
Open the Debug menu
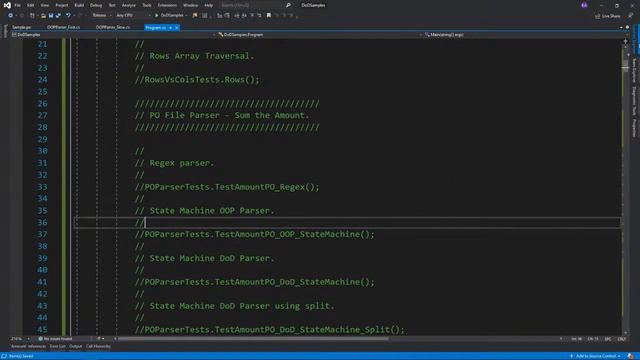click(x=96, y=5)
